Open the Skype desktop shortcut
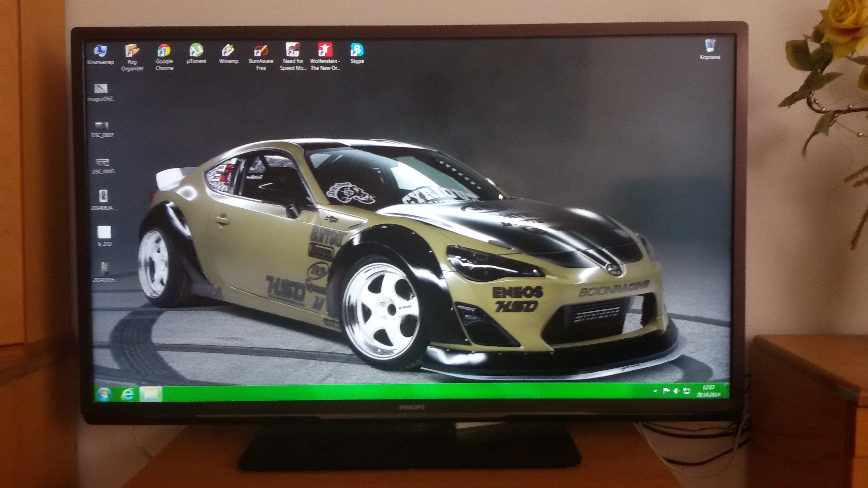This screenshot has width=868, height=488. point(357,53)
